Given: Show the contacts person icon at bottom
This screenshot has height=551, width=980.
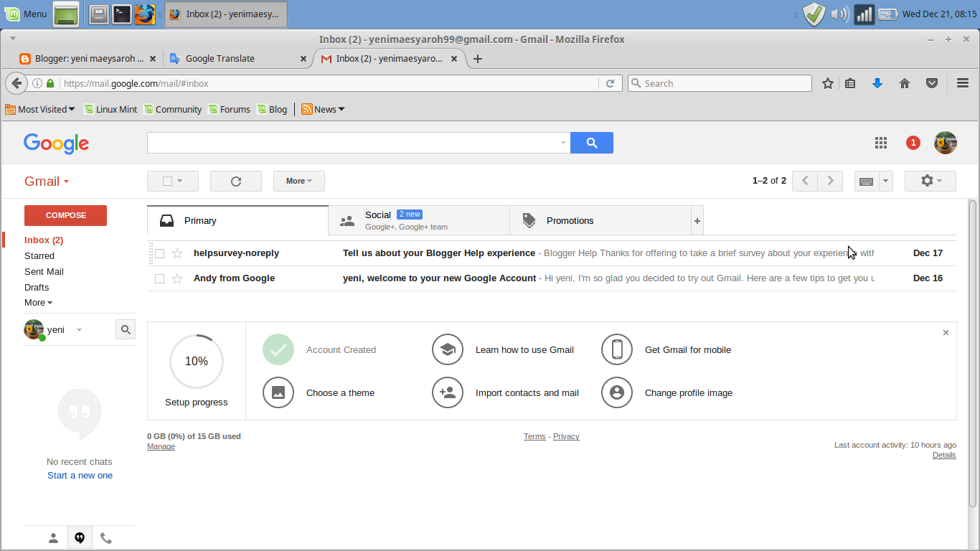Looking at the screenshot, I should pyautogui.click(x=53, y=538).
